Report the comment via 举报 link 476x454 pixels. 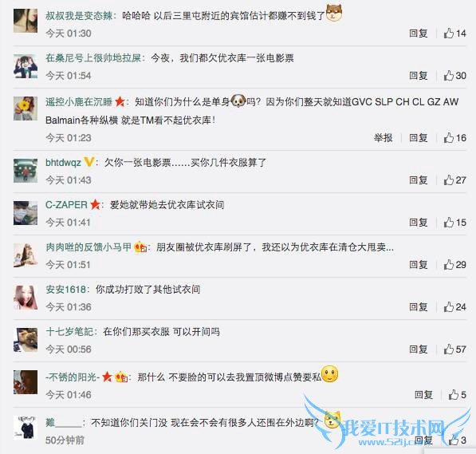383,138
